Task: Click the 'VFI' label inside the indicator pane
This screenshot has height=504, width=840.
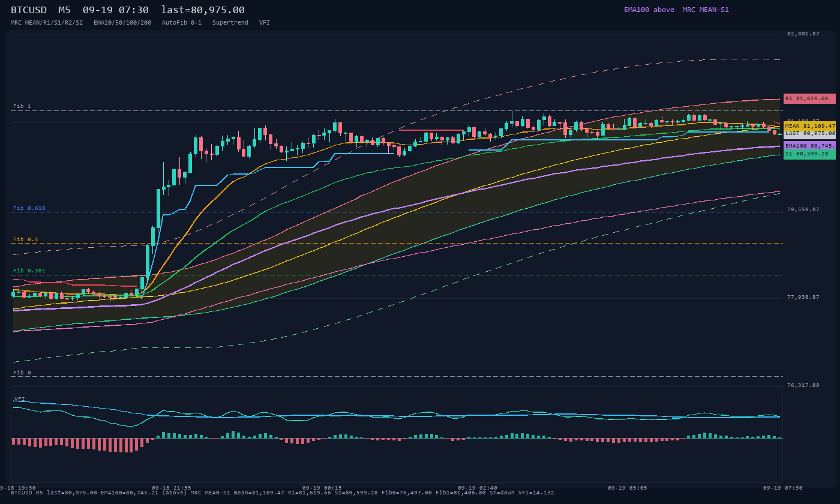Action: (x=19, y=399)
